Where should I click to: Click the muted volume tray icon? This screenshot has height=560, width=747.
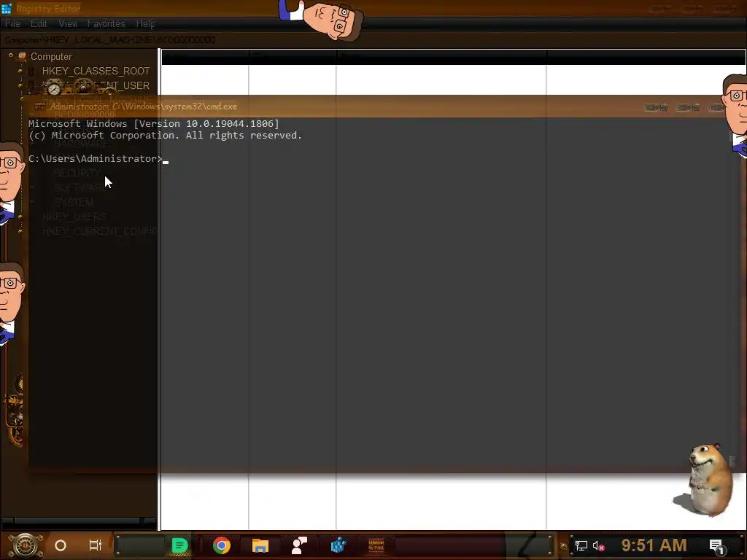tap(599, 545)
